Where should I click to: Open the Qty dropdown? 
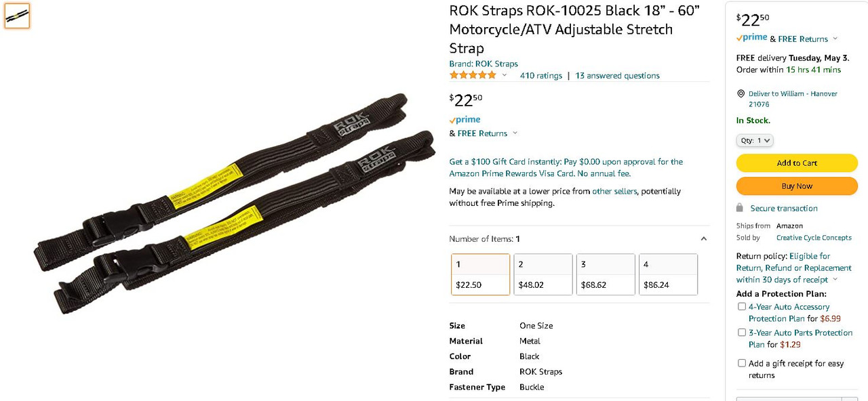755,140
